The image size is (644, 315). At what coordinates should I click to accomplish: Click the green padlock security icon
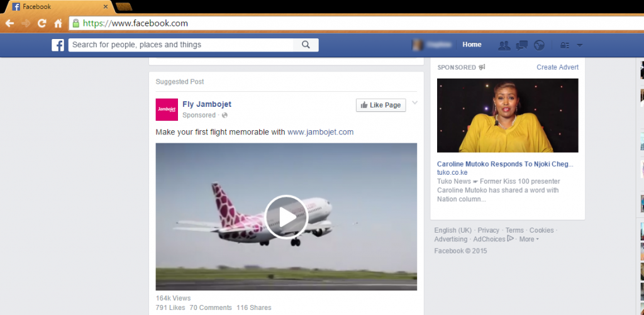[76, 23]
